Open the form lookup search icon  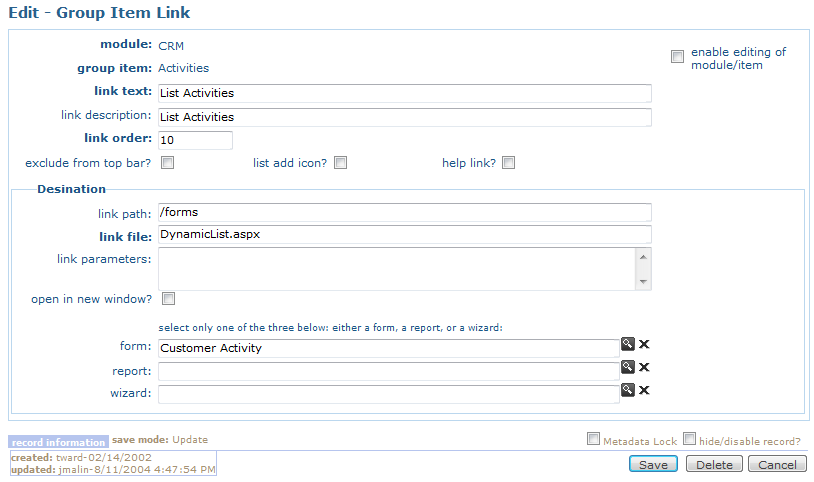pyautogui.click(x=628, y=344)
